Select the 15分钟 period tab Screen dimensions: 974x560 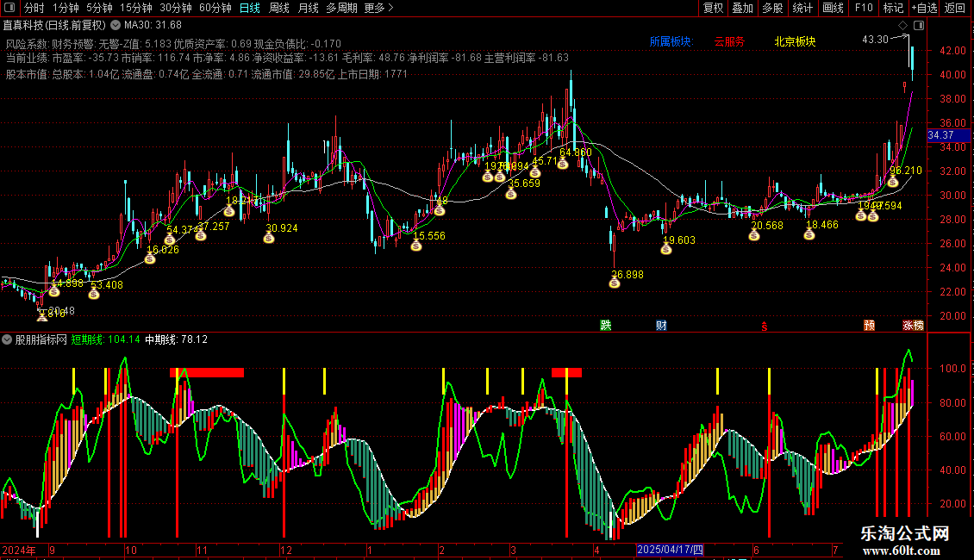[x=135, y=8]
